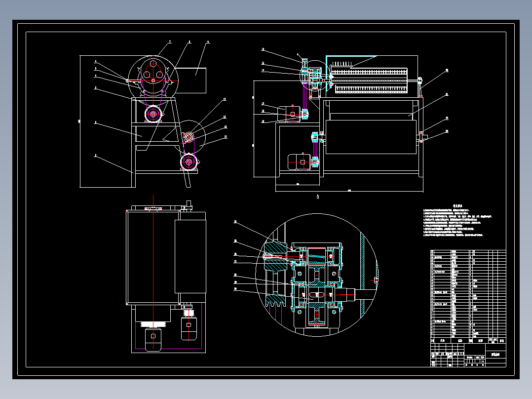Click the technical notes text block

pos(457,220)
